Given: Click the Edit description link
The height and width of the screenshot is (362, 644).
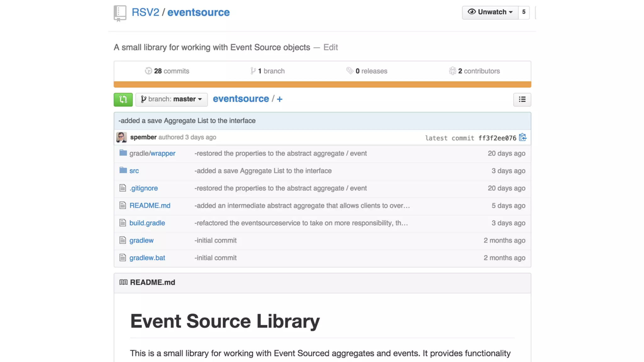Looking at the screenshot, I should coord(330,47).
